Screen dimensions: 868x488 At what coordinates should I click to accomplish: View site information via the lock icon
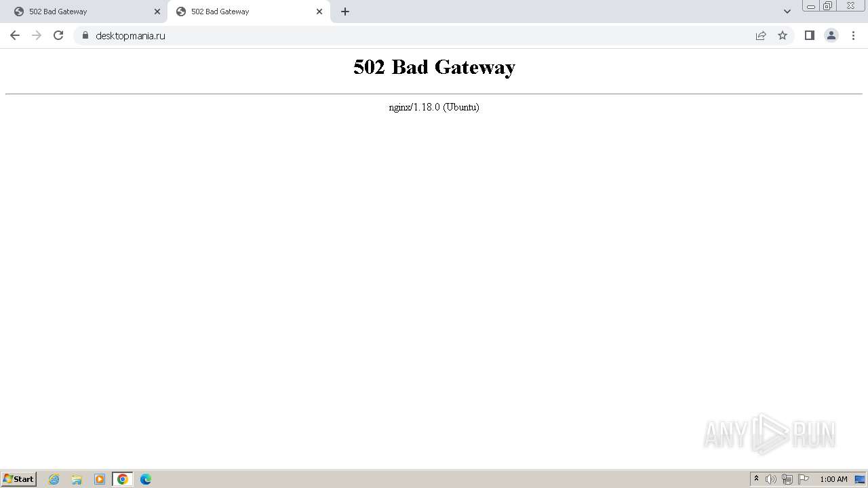pos(85,35)
